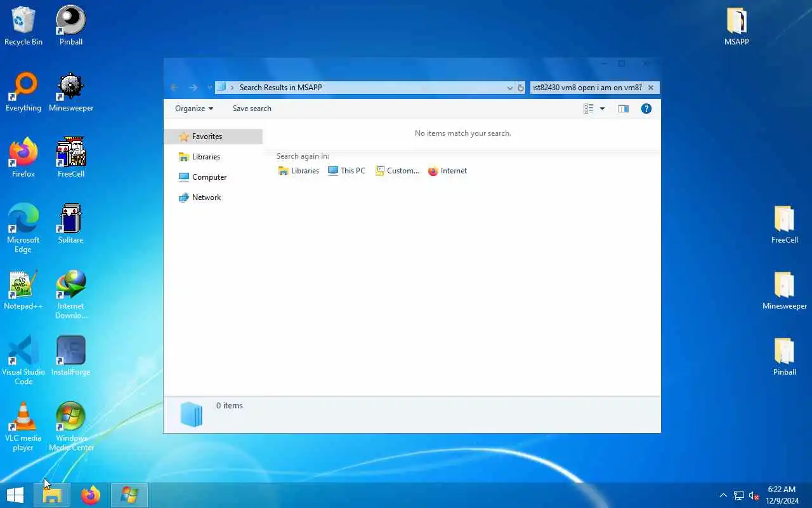
Task: Open the Windows Start button
Action: coord(15,495)
